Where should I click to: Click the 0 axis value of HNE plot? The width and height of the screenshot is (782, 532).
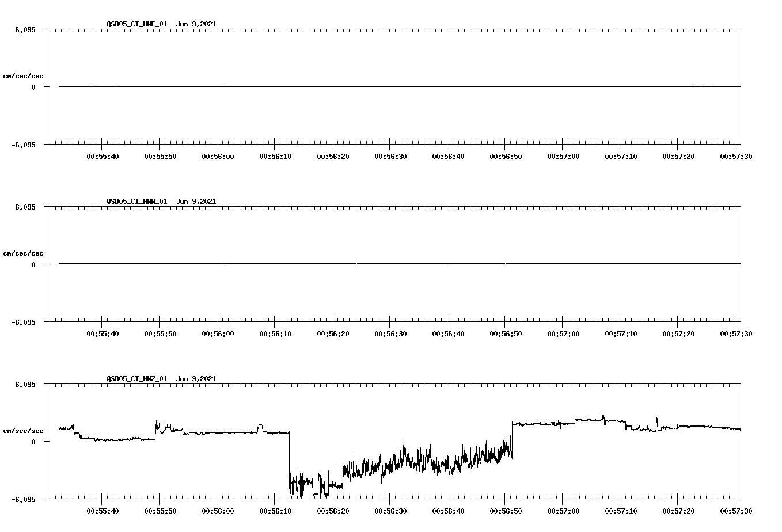click(33, 88)
